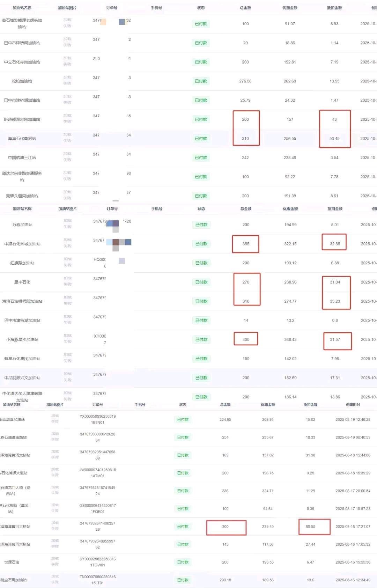Click highlighted total amount 355
This screenshot has height=588, width=377.
(x=246, y=244)
